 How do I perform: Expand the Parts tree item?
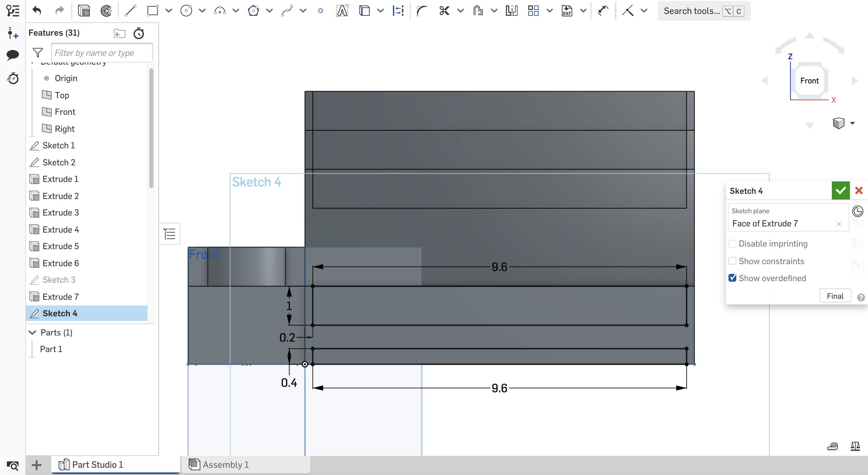32,332
